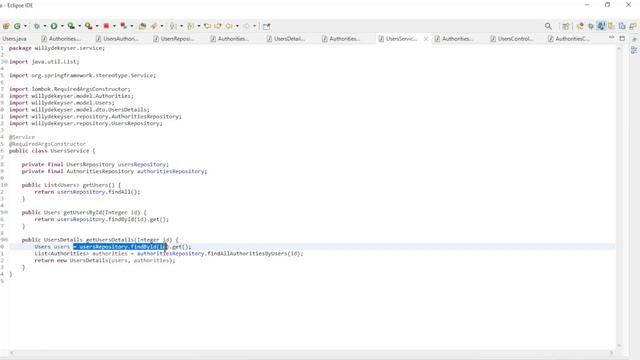The width and height of the screenshot is (640, 360).
Task: Collapse the getUsersDetails method fold marker
Action: (6, 240)
